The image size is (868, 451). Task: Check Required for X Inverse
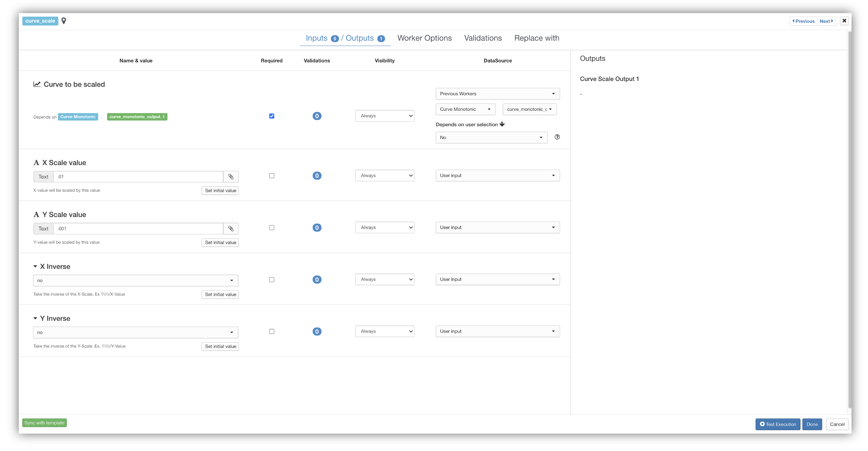coord(272,280)
